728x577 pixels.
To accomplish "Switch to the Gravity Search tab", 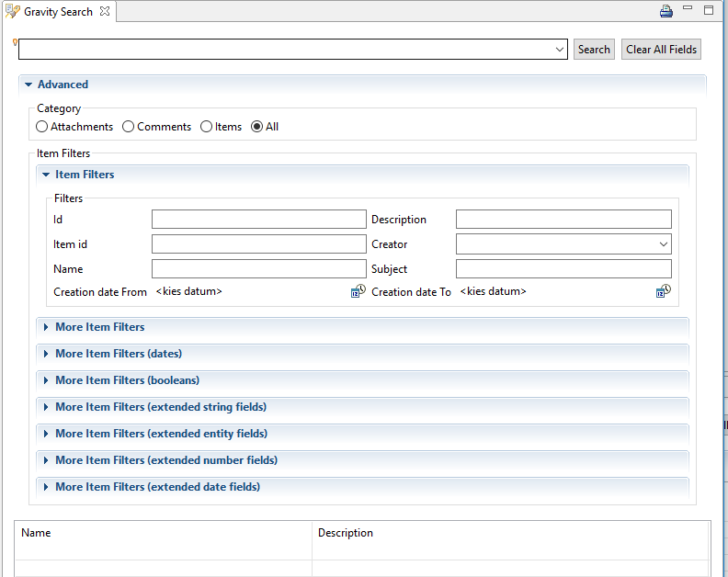I will (x=57, y=12).
